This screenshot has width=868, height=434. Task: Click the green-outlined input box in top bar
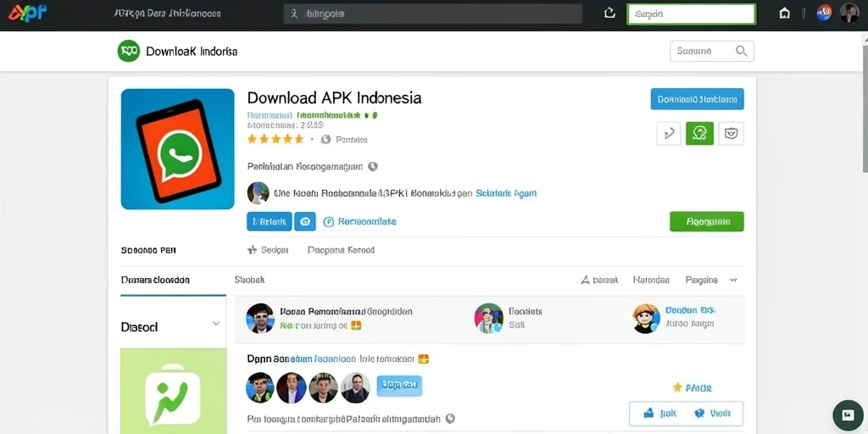(x=692, y=14)
